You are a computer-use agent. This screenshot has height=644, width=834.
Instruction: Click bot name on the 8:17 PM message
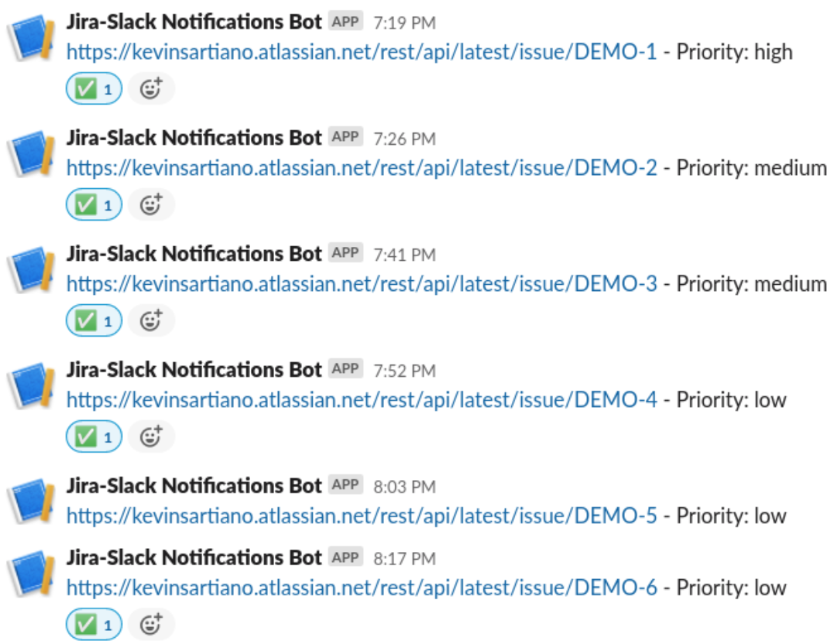(x=194, y=558)
